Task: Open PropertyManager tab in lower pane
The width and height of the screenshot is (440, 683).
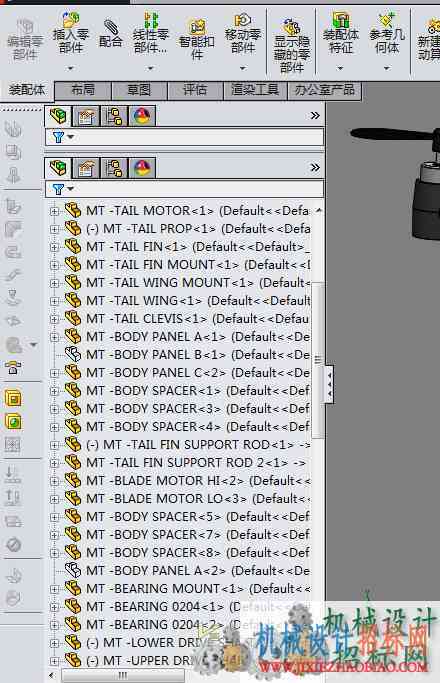Action: point(86,168)
